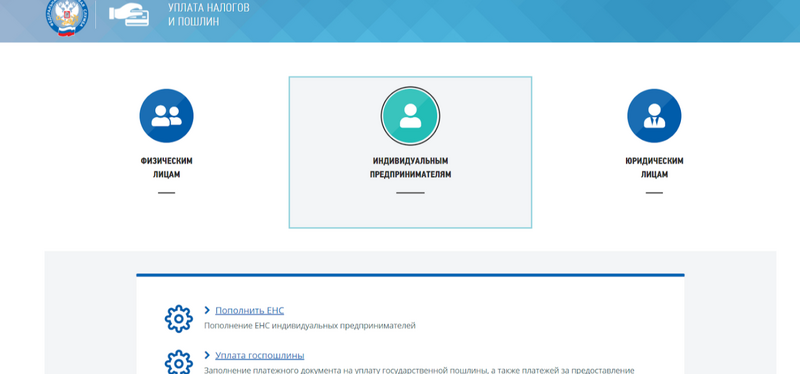Viewport: 800px width, 374px height.
Task: Switch to ИНДИВИДУАЛЬНЫМ ПРЕДПРИНИМАТЕЛЯМ category label
Action: (410, 168)
